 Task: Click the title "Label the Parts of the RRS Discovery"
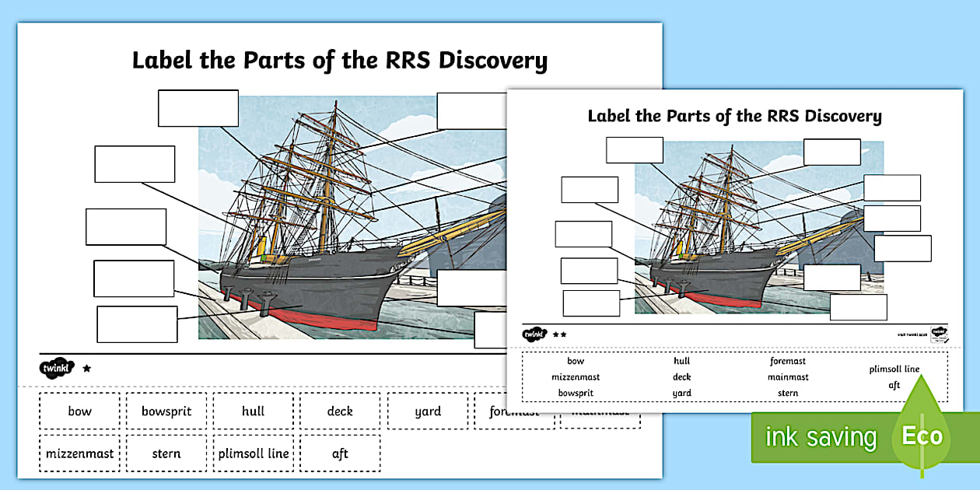pos(340,59)
